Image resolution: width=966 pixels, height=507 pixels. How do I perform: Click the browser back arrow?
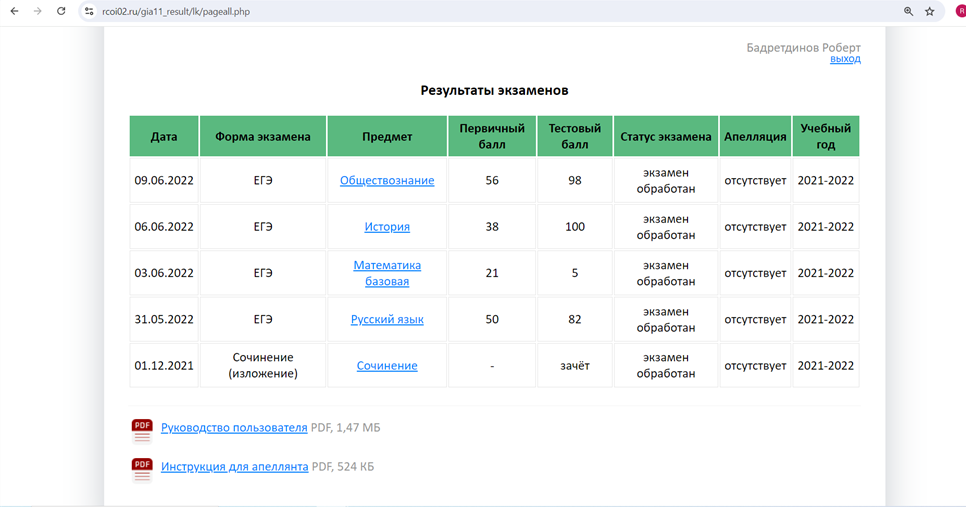[14, 11]
